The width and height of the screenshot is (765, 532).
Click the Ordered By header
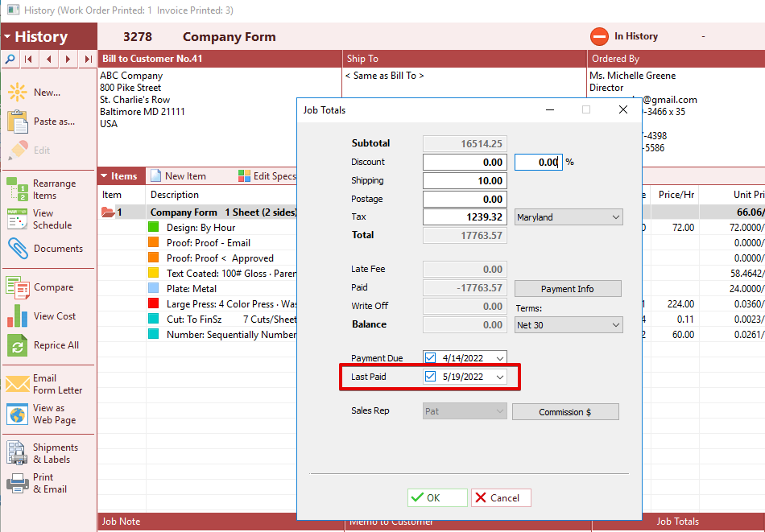click(676, 59)
